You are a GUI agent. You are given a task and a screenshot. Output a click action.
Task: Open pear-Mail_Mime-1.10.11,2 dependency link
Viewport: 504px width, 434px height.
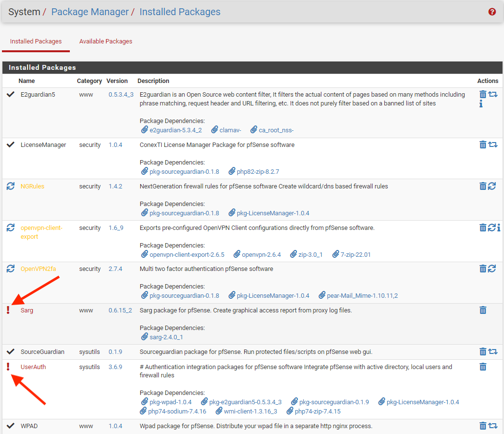[362, 295]
